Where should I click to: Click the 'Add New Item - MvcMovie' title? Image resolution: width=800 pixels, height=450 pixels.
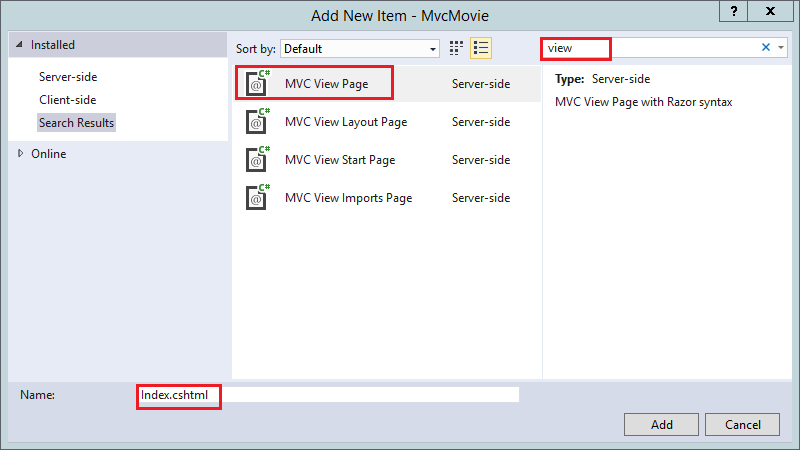(400, 16)
